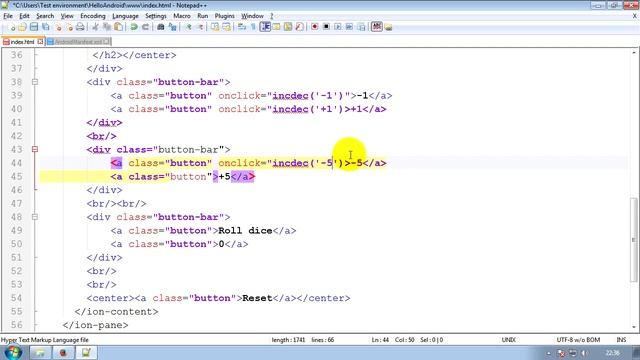Click line number 49 in the margin
Image resolution: width=640 pixels, height=360 pixels.
tap(16, 230)
